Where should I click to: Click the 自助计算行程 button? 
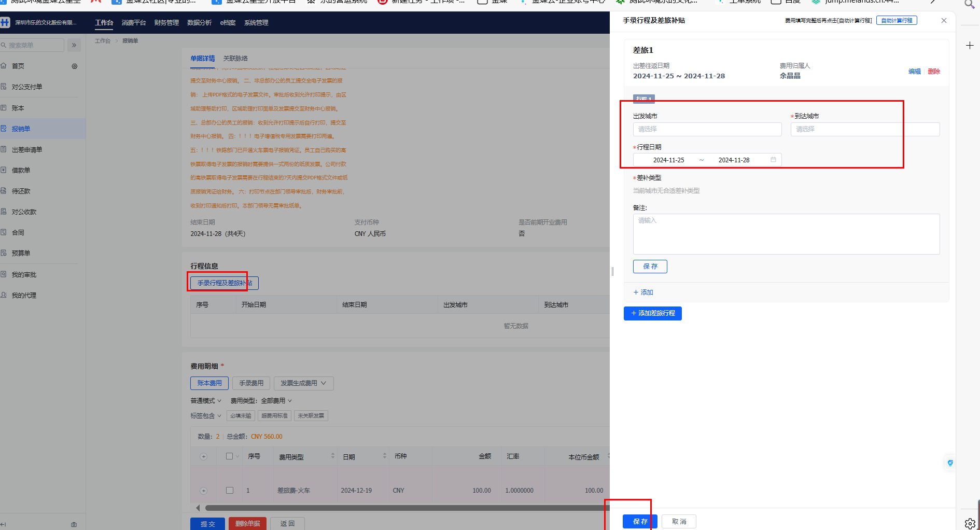[897, 21]
